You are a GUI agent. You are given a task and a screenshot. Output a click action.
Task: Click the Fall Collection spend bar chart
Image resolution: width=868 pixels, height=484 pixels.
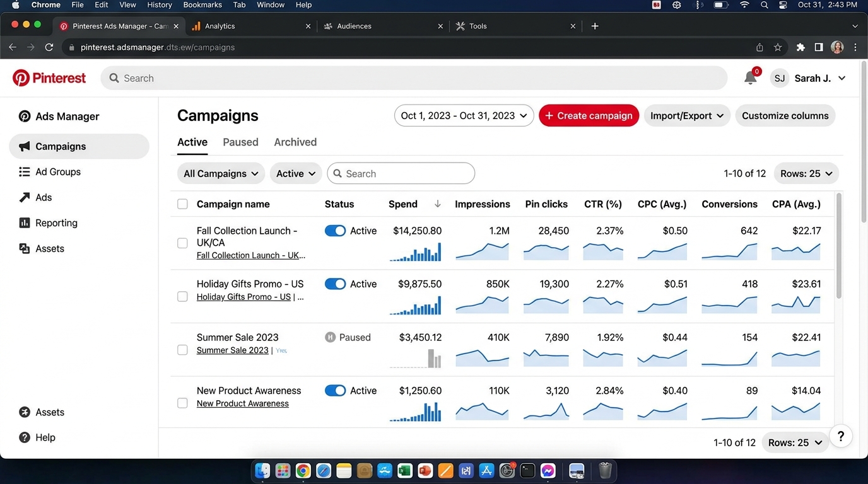[x=415, y=251]
